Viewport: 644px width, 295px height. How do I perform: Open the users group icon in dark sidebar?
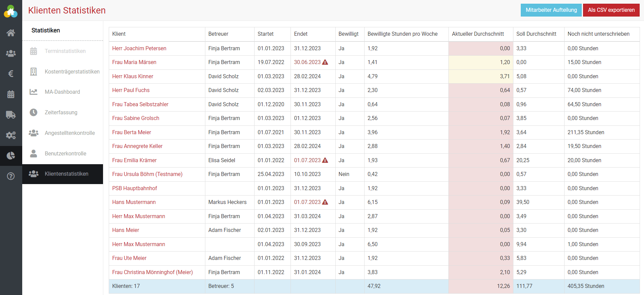click(11, 53)
